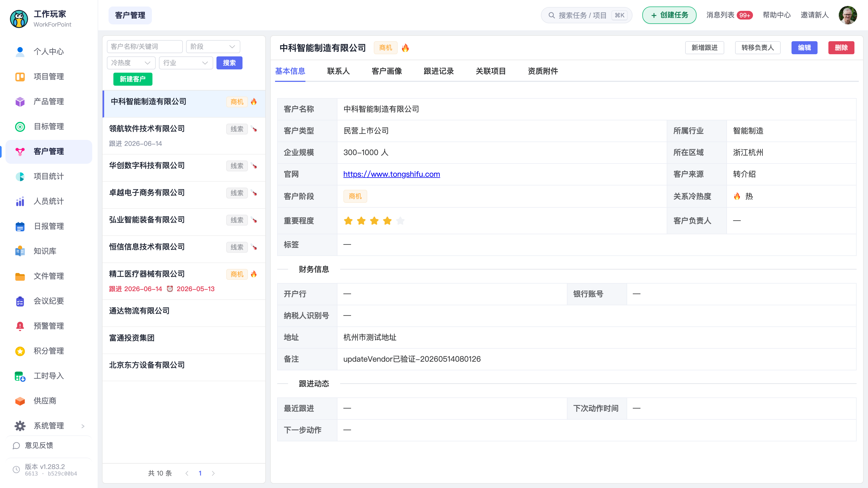Click the red 删除 button
Image resolution: width=868 pixels, height=488 pixels.
pyautogui.click(x=841, y=47)
